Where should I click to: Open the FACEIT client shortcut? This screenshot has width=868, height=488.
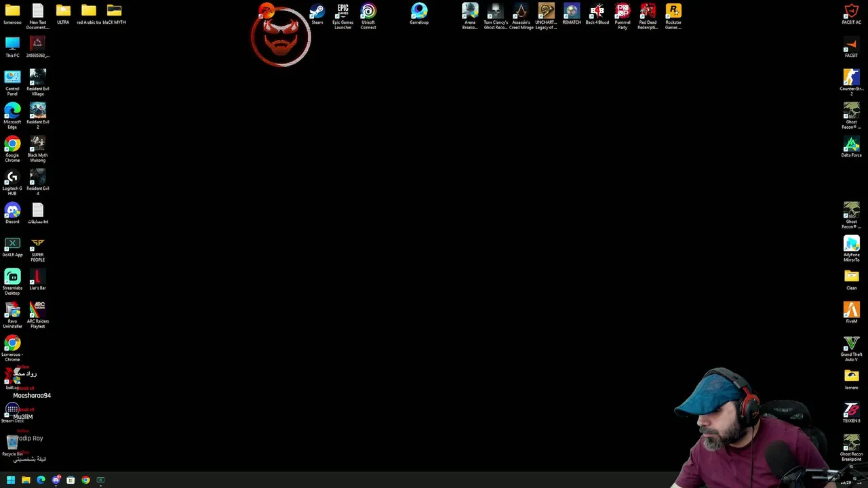[x=852, y=47]
